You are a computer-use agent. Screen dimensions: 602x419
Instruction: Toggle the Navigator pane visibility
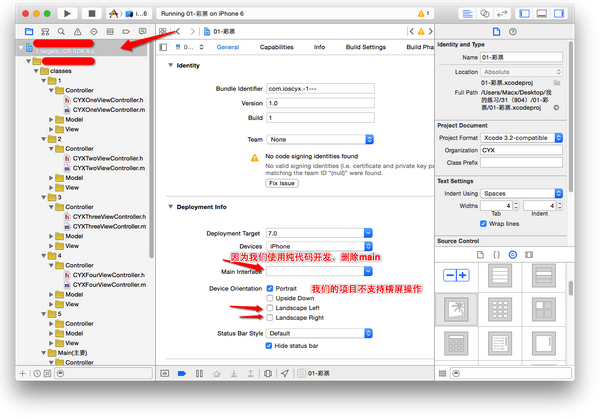tap(524, 14)
